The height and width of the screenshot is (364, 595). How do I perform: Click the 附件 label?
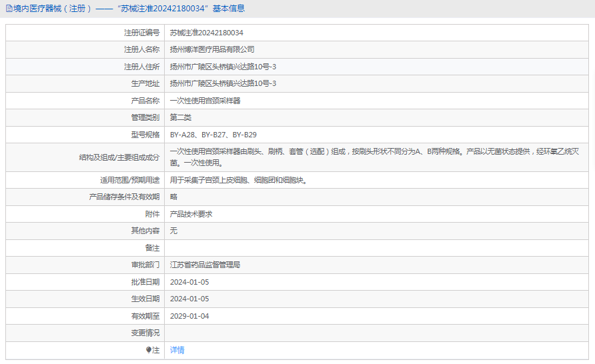click(x=153, y=214)
